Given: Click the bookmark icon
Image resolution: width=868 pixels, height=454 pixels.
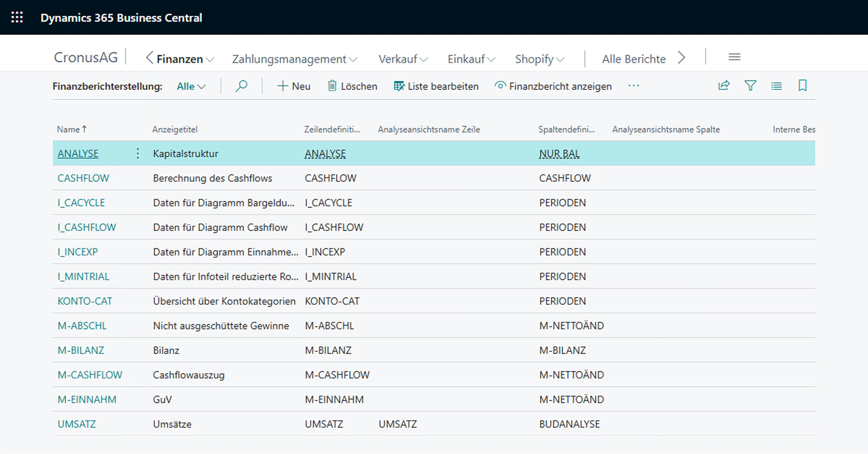Looking at the screenshot, I should coord(802,85).
